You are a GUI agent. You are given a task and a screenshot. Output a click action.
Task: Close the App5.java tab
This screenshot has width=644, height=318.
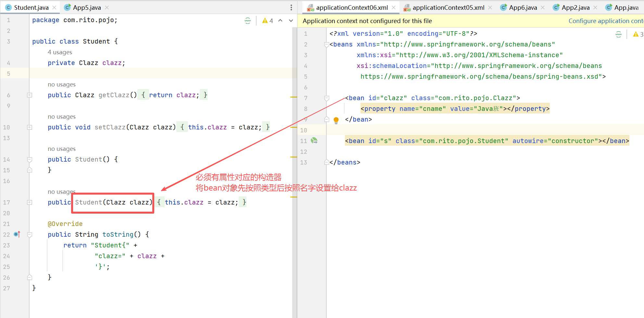[107, 7]
